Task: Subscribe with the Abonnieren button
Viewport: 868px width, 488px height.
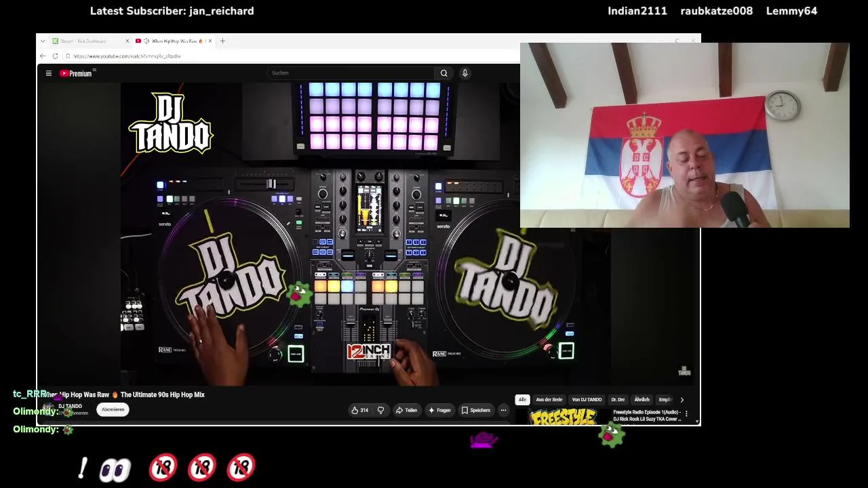Action: (x=113, y=409)
